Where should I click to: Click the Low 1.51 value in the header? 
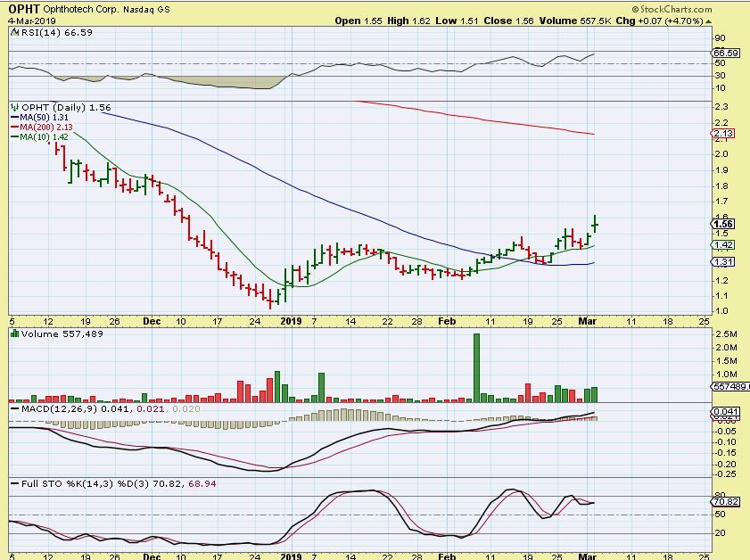(457, 21)
